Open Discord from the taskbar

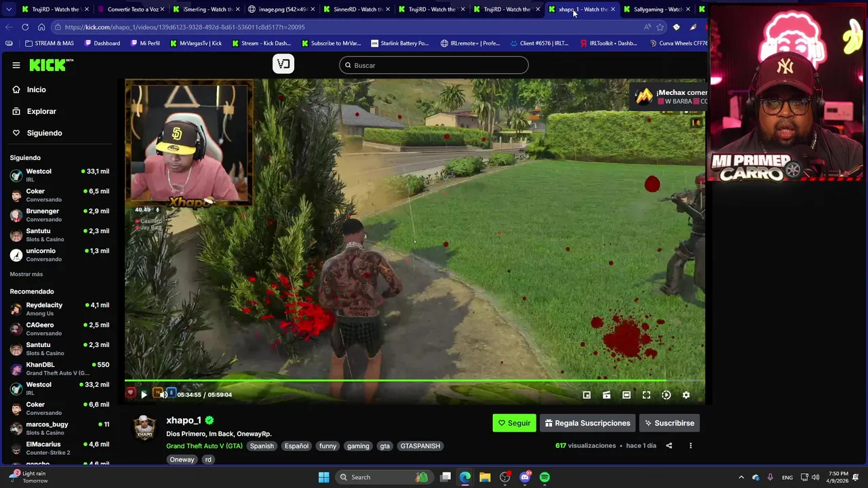525,477
